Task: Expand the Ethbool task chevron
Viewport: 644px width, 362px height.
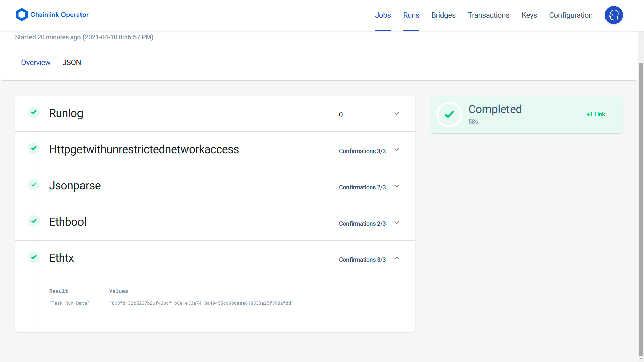Action: 397,223
